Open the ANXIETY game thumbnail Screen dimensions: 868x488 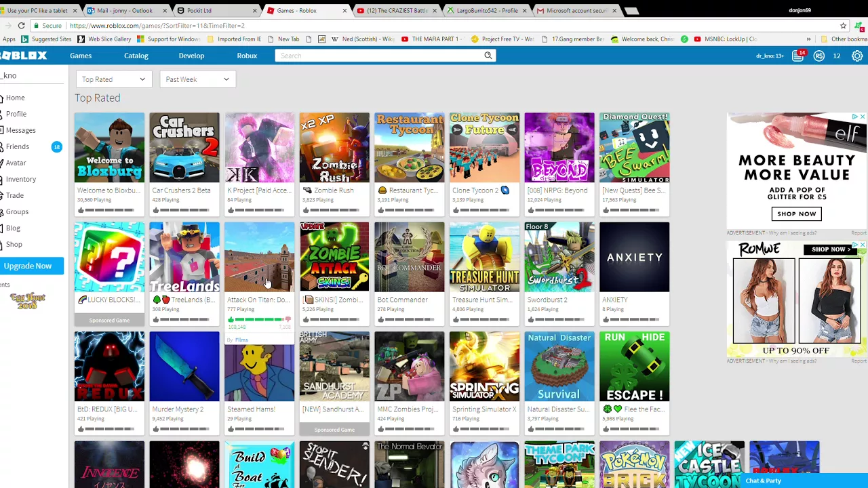click(634, 257)
